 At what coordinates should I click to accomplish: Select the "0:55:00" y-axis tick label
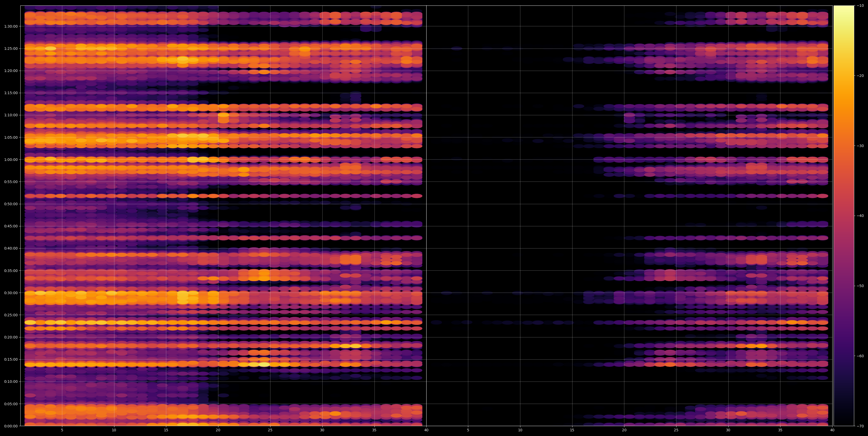tap(11, 182)
